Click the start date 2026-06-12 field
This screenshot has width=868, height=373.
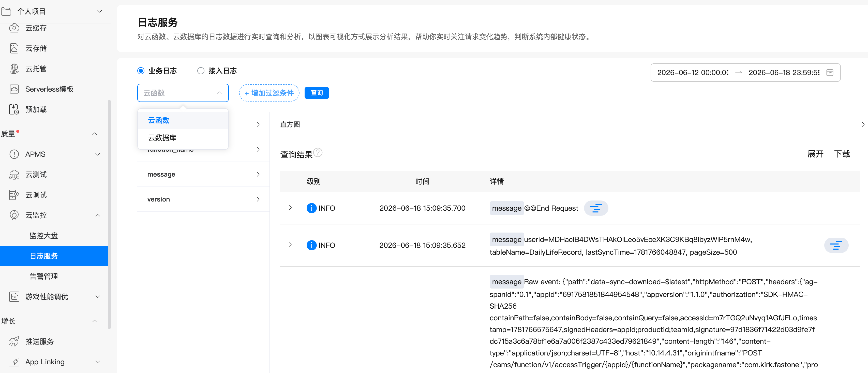(693, 73)
